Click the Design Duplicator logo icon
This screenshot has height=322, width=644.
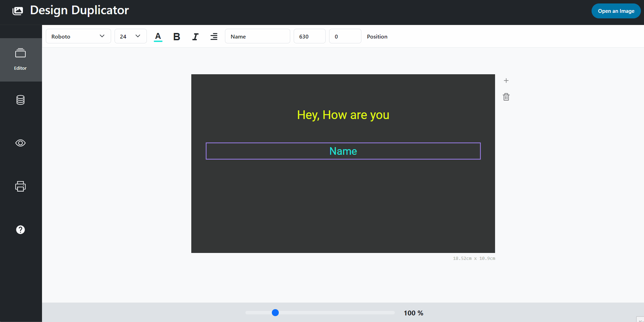(x=18, y=11)
